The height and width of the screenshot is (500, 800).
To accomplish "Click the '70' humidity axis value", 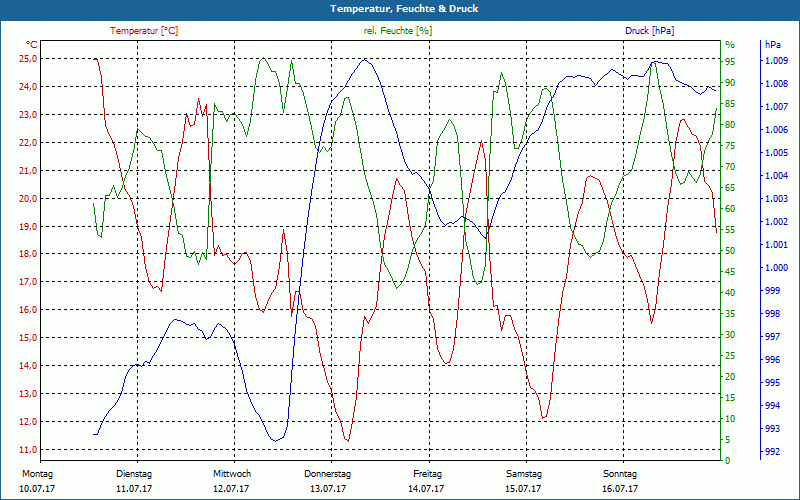I will [730, 167].
